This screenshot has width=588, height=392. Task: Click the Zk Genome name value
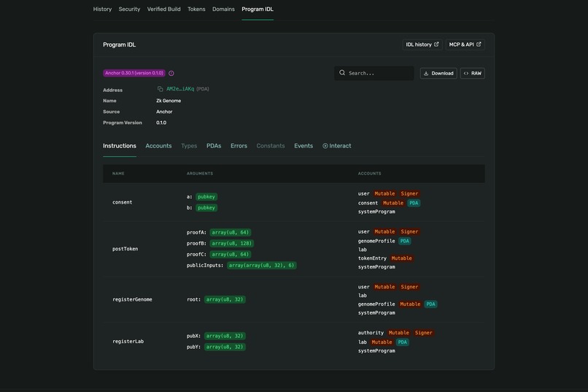[169, 101]
